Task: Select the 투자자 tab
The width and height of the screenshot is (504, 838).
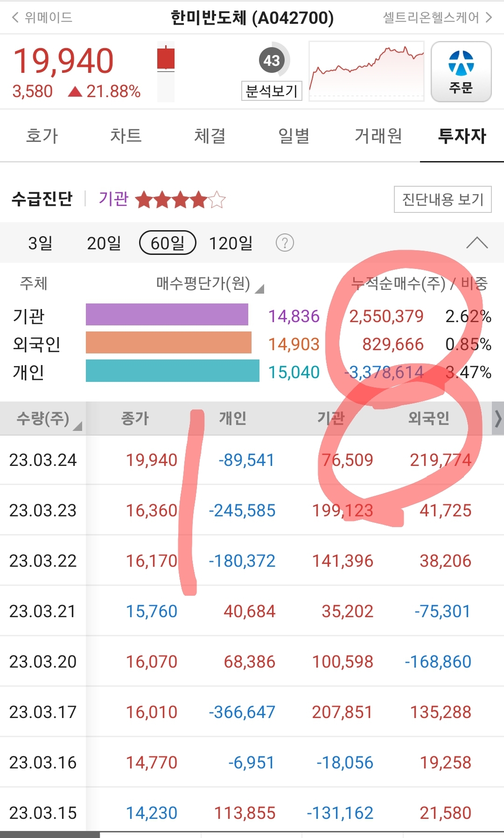Action: (462, 136)
